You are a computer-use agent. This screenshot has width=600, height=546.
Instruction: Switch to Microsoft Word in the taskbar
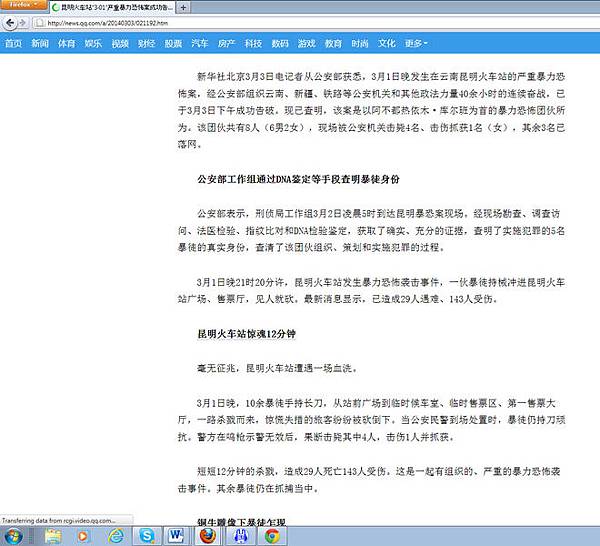click(176, 536)
